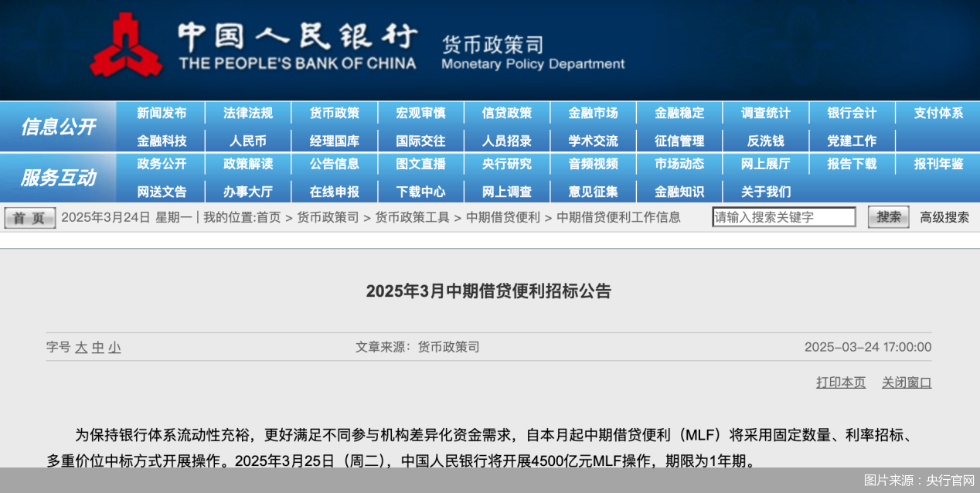Viewport: 980px width, 493px height.
Task: Click the 搜索 search button
Action: (888, 217)
